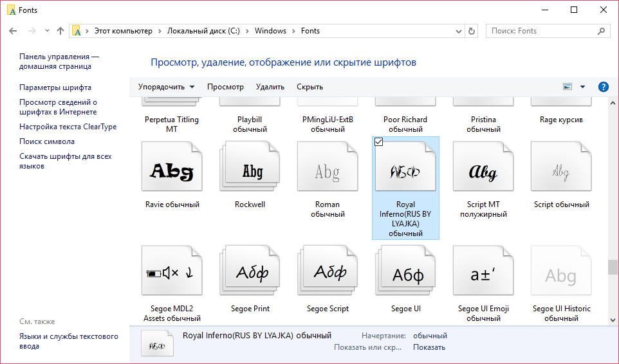Click the Script MT bold font icon
This screenshot has width=619, height=364.
click(483, 170)
